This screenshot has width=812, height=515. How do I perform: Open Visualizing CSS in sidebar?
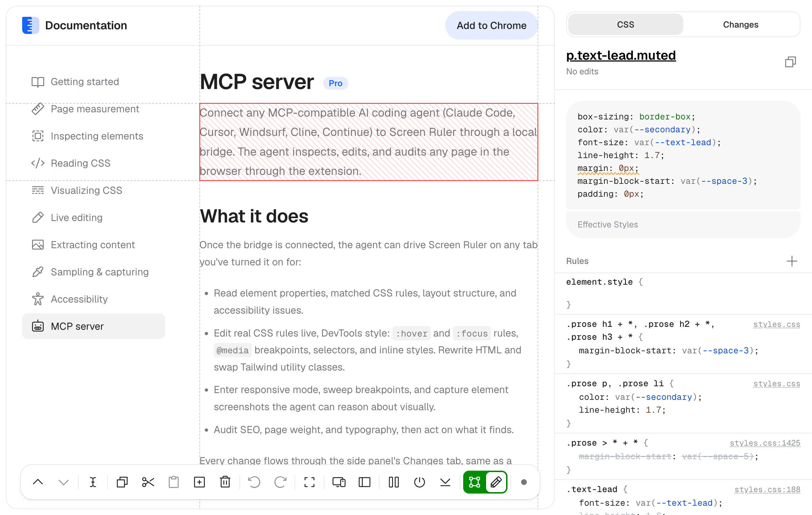click(x=94, y=191)
